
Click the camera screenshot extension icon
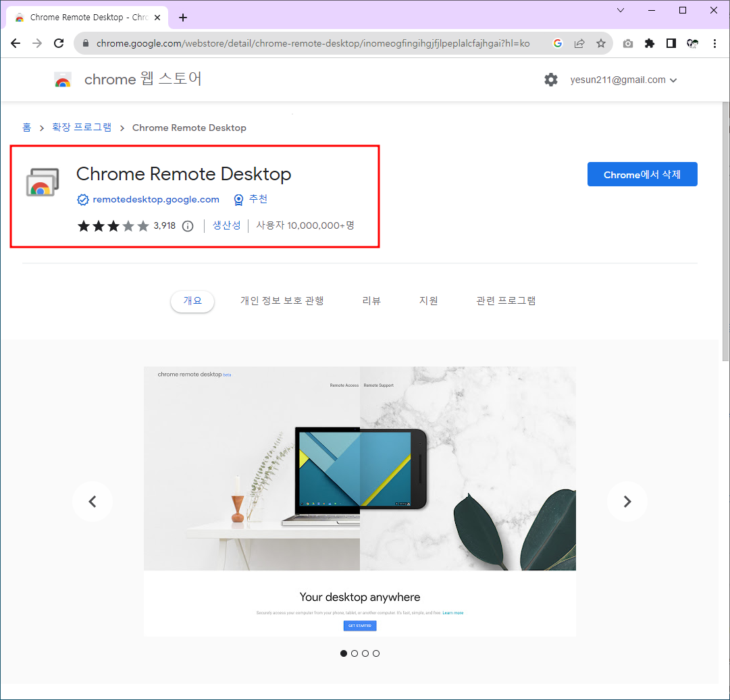(x=628, y=43)
